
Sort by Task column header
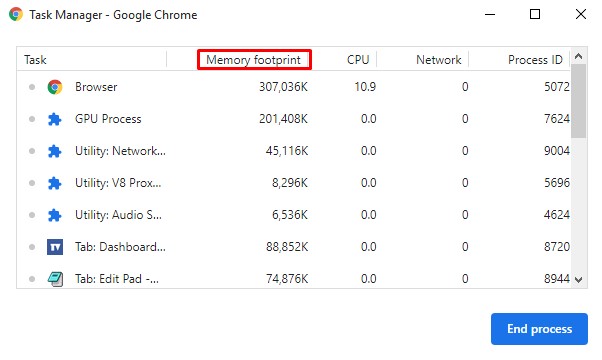click(35, 60)
